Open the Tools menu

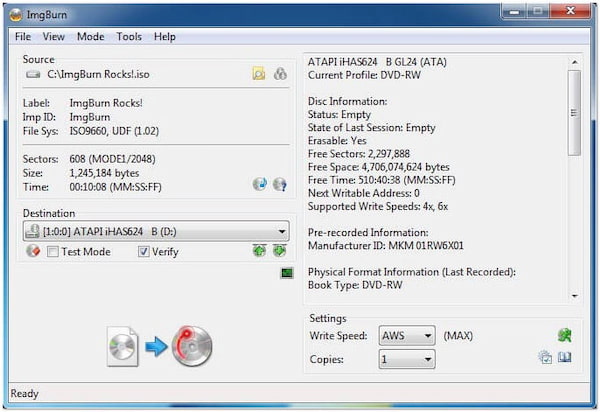[129, 36]
